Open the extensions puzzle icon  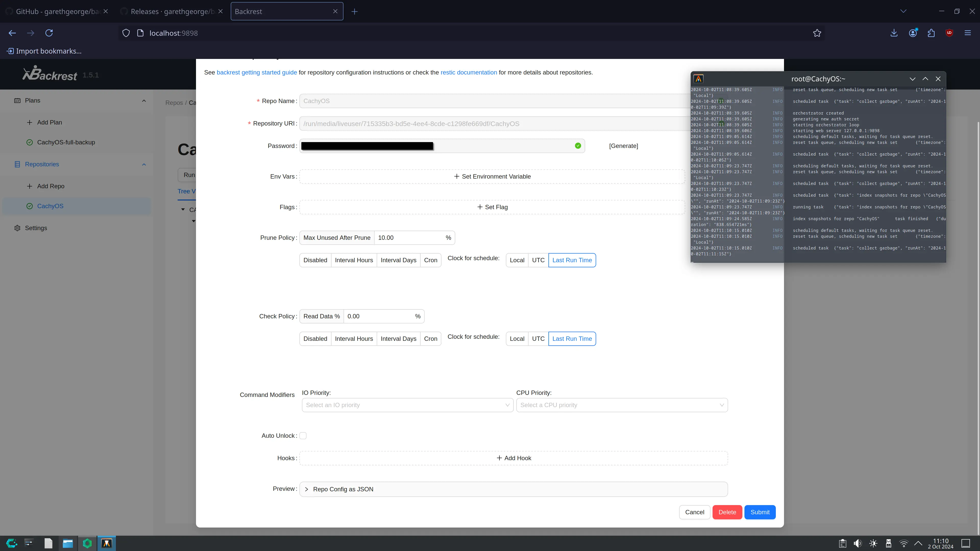tap(931, 33)
